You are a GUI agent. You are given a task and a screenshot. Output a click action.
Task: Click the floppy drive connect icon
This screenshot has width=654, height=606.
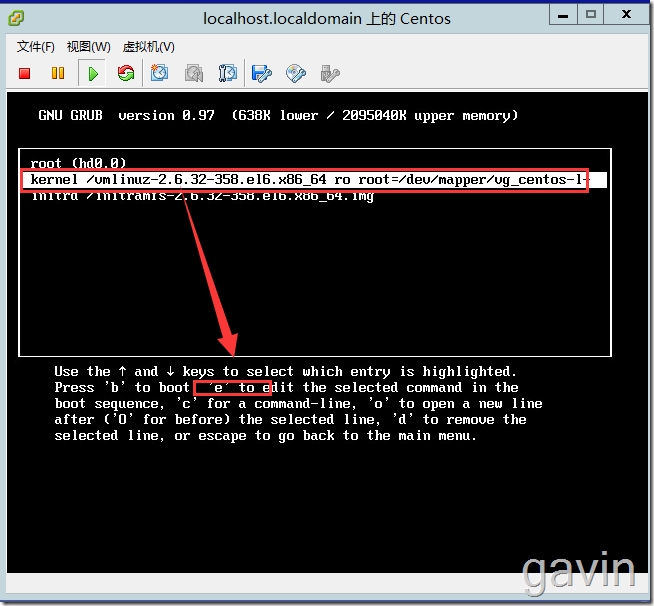tap(262, 74)
